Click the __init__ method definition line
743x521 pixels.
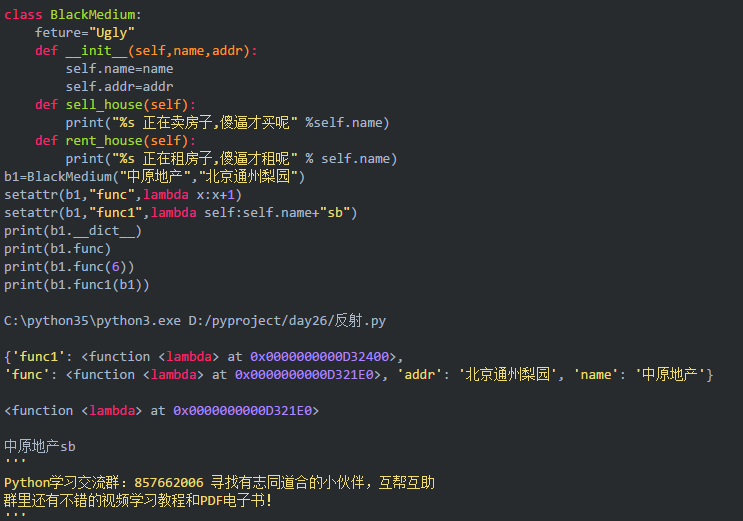(x=146, y=51)
